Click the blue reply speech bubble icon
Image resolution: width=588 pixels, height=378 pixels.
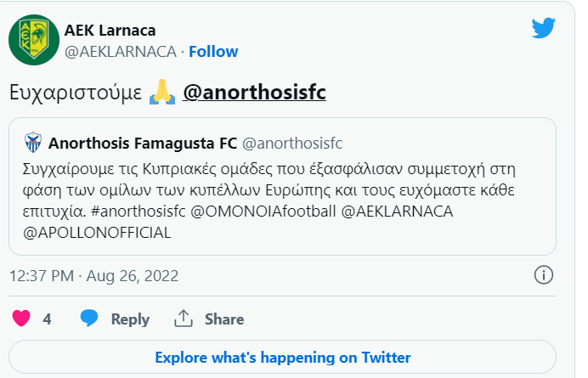[89, 319]
